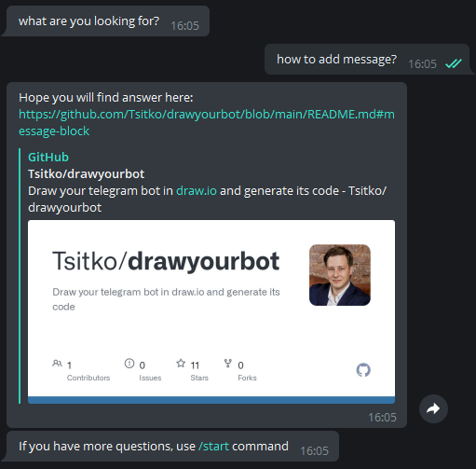This screenshot has height=469, width=476.
Task: Click the GitHub octocat logo in preview
Action: pyautogui.click(x=363, y=370)
